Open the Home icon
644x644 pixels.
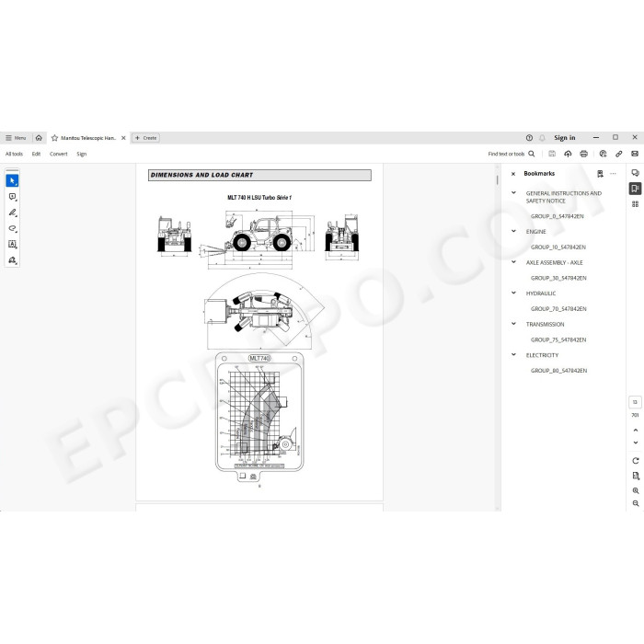click(39, 138)
